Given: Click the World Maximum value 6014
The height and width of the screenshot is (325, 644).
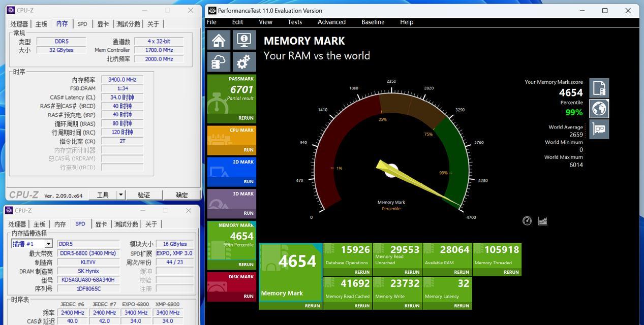Looking at the screenshot, I should click(x=576, y=165).
